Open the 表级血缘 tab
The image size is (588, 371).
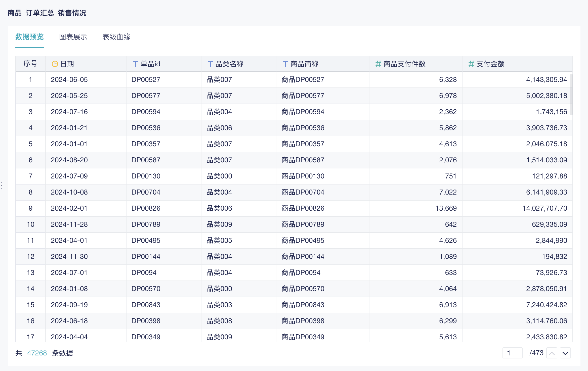click(116, 37)
